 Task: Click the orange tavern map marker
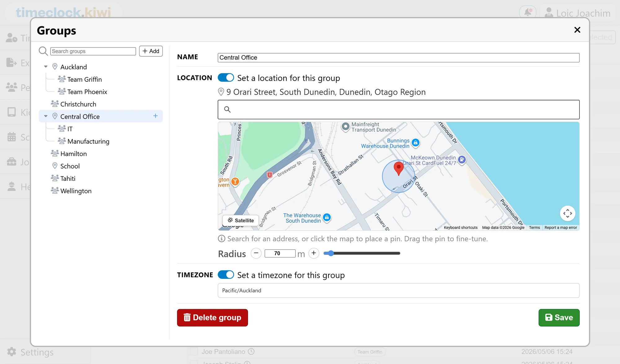[x=235, y=182]
